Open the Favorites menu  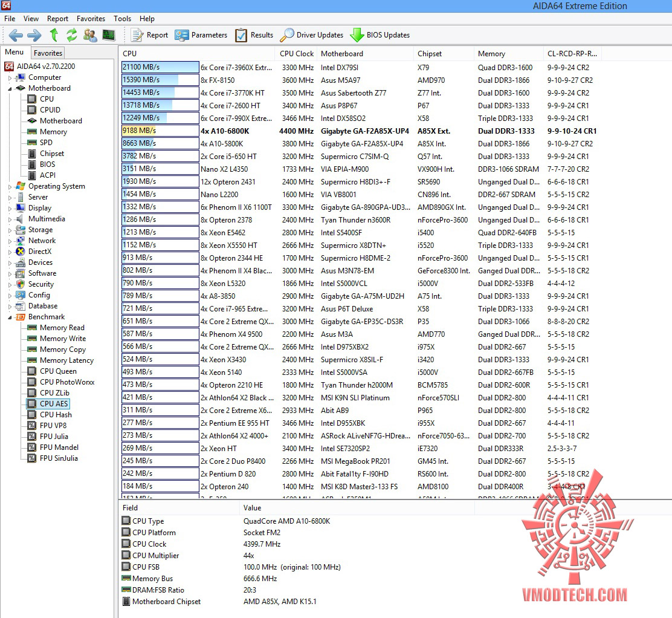[x=91, y=18]
